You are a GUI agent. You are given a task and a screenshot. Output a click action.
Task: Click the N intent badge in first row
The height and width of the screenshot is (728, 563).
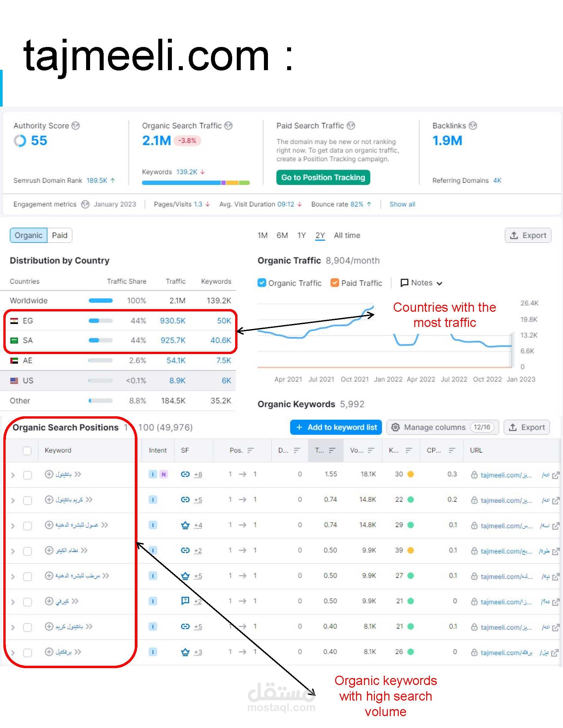tap(163, 474)
